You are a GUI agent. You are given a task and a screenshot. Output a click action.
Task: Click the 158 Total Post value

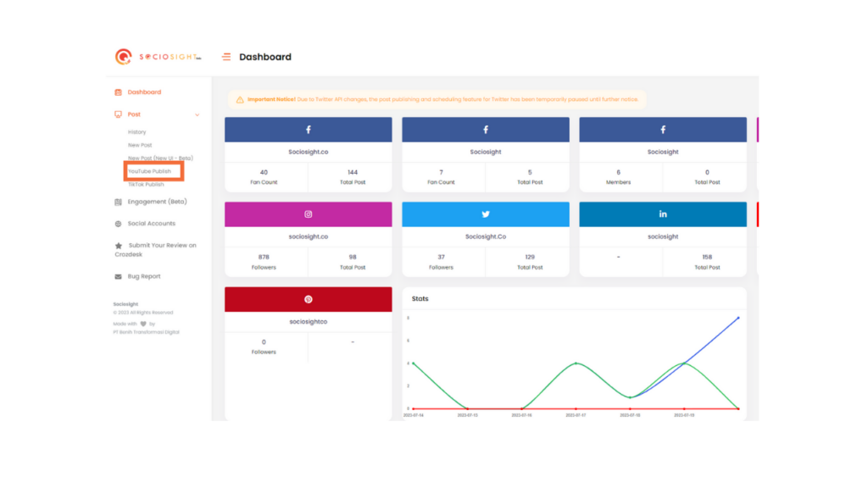[707, 257]
